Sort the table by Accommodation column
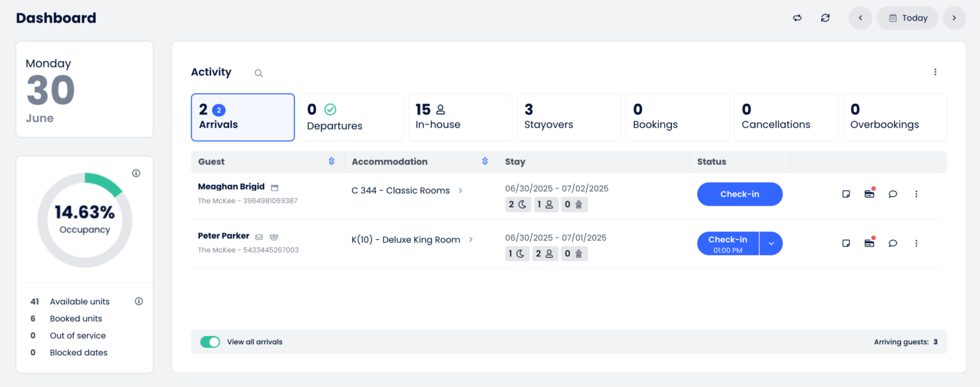980x387 pixels. (x=485, y=161)
